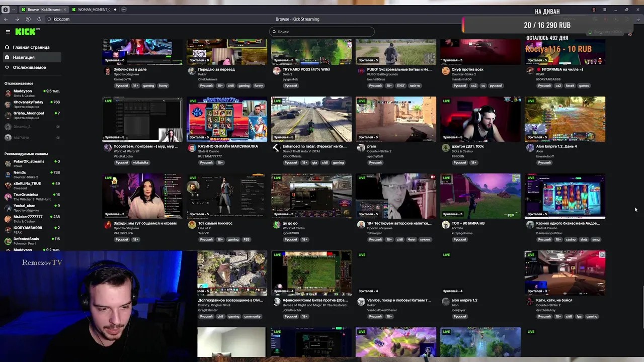Open the browser tab group counter
644x362 pixels.
tap(6, 10)
